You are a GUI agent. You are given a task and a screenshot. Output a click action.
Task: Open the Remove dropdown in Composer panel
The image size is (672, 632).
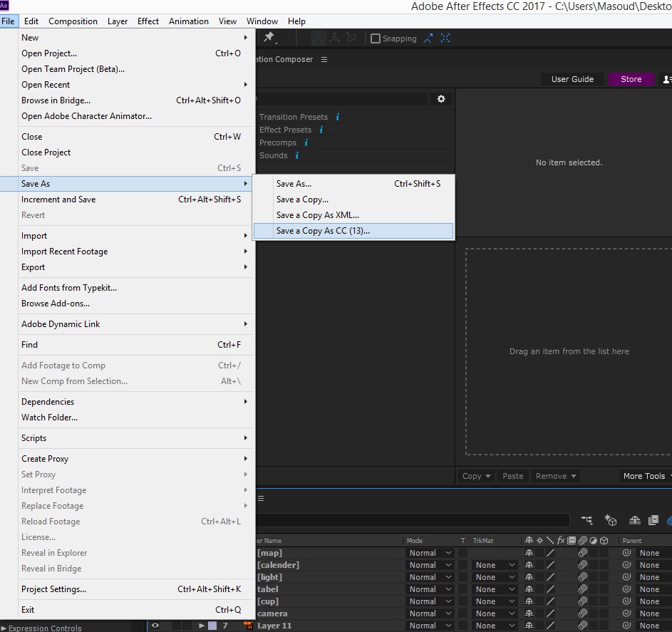pyautogui.click(x=556, y=476)
